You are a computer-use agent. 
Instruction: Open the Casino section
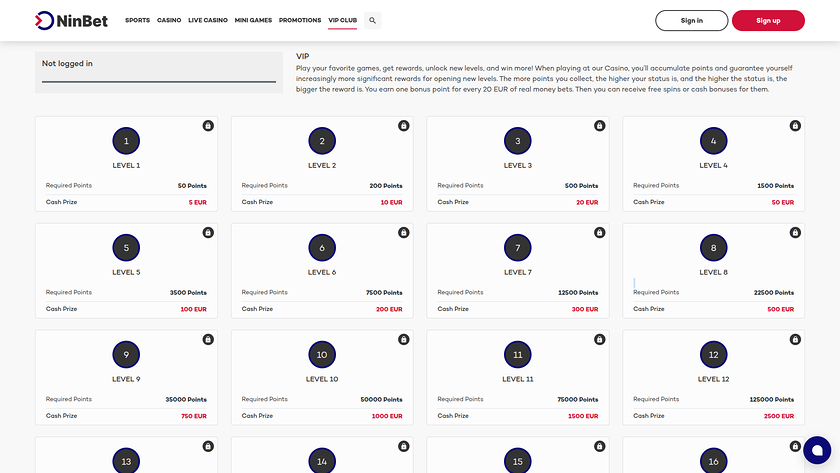[169, 20]
